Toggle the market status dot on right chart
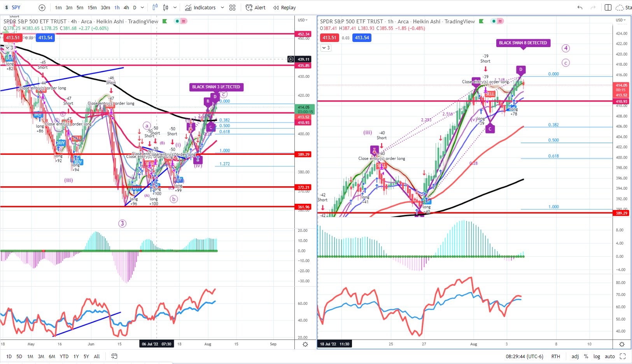632x364 pixels. tap(494, 21)
